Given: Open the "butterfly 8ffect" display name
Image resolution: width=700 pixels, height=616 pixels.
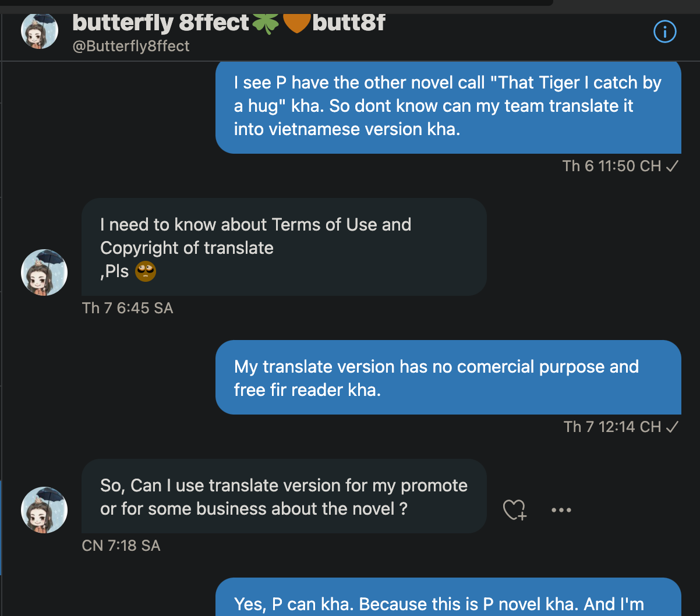Looking at the screenshot, I should click(x=161, y=23).
